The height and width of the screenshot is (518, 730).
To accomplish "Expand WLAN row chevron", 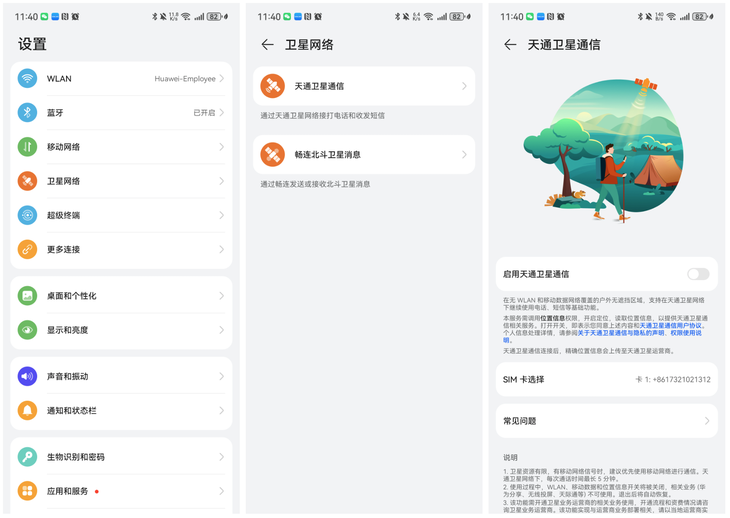I will pyautogui.click(x=222, y=78).
